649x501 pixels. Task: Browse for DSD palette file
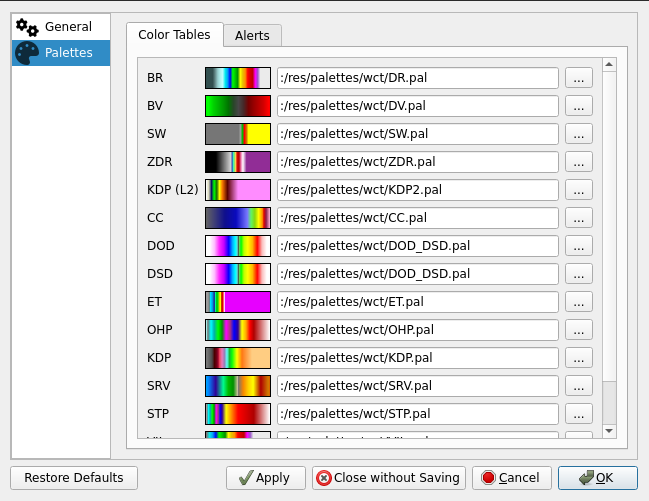(579, 274)
